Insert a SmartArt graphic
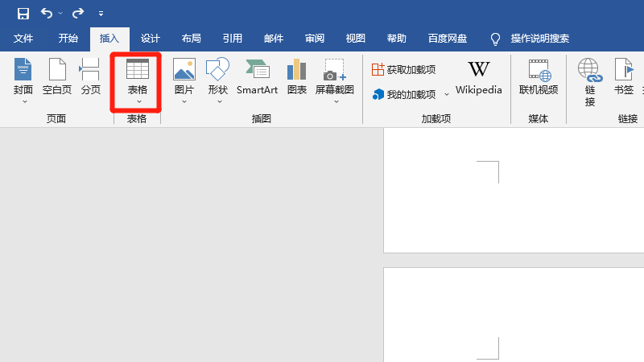 pyautogui.click(x=257, y=77)
